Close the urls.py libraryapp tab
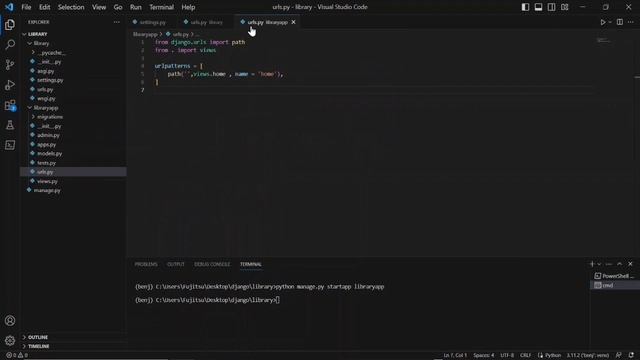 pyautogui.click(x=293, y=22)
